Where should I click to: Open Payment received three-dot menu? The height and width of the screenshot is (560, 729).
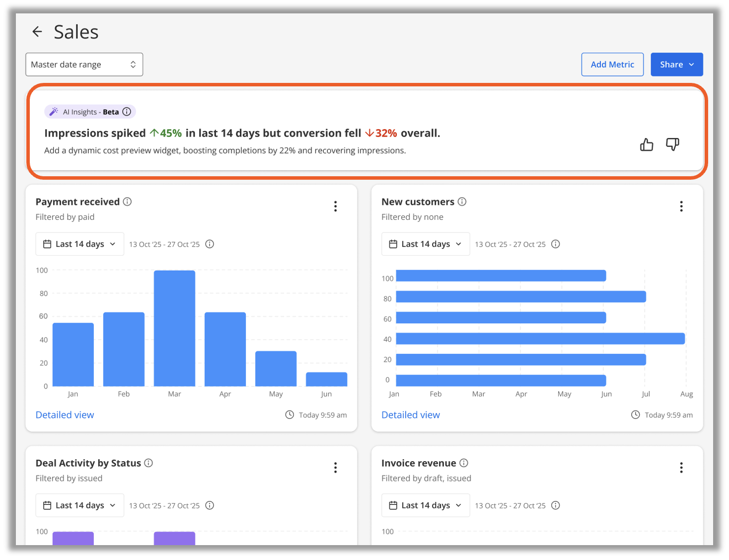click(x=336, y=207)
